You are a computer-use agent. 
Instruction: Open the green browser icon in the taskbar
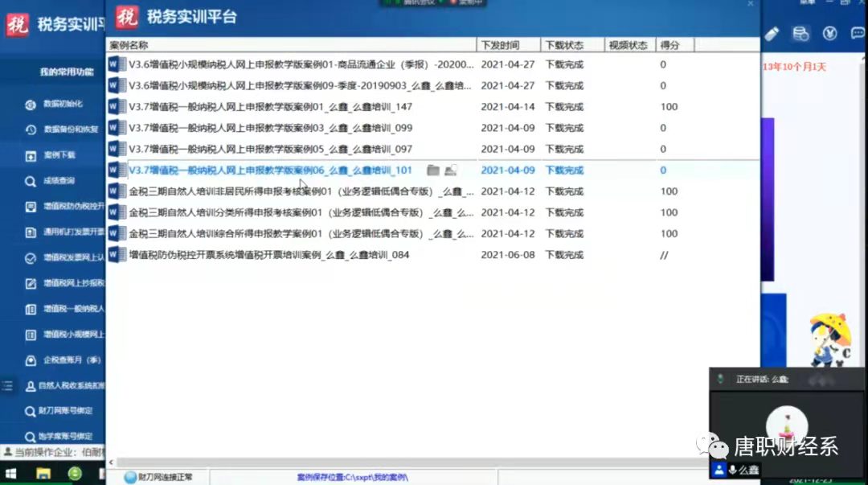[x=75, y=474]
